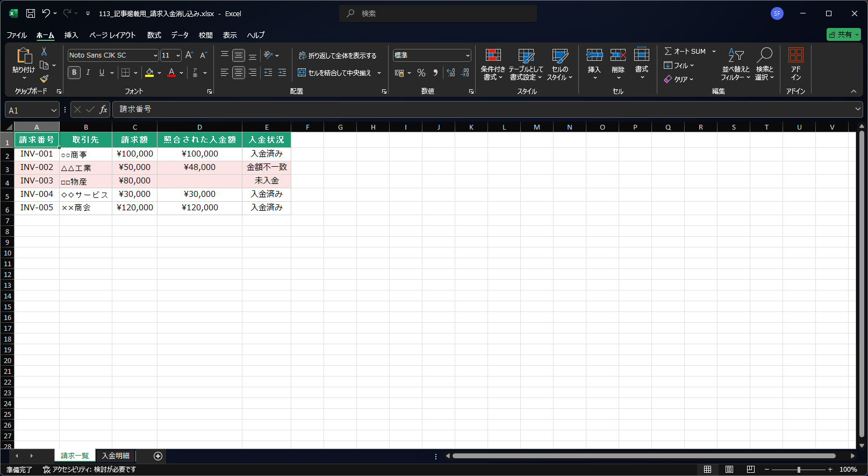Screen dimensions: 868x476
Task: Click the Copy icon in clipboard group
Action: (45, 66)
